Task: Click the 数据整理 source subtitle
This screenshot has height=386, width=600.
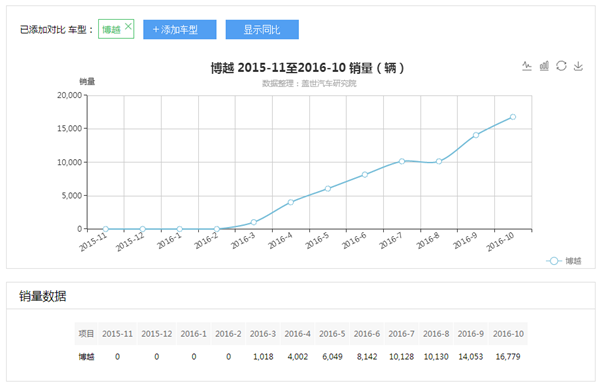Action: 309,83
